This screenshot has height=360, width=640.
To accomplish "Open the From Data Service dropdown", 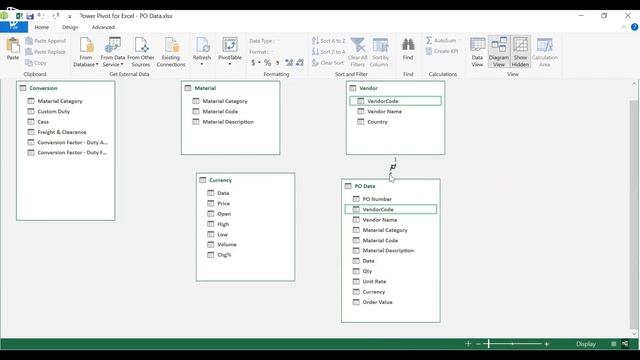I will click(113, 52).
